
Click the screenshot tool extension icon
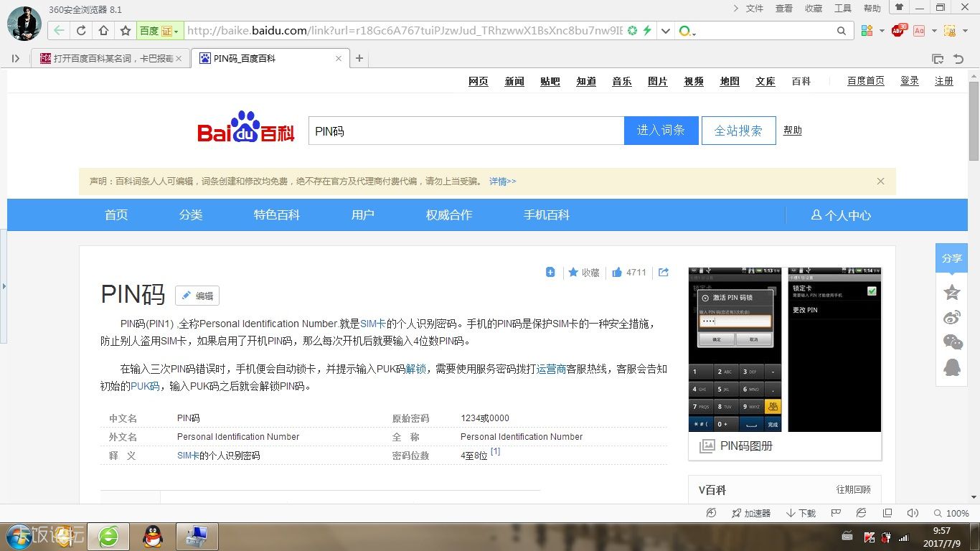[x=950, y=31]
